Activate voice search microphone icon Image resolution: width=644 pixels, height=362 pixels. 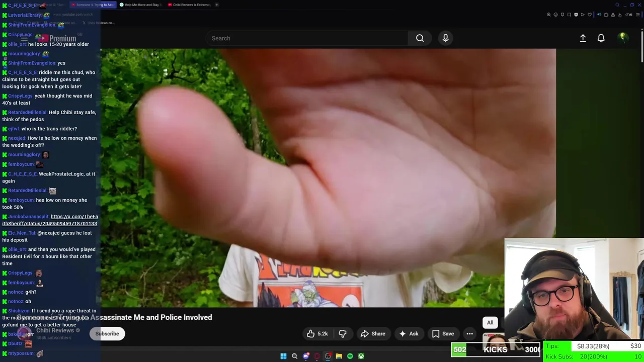(445, 38)
